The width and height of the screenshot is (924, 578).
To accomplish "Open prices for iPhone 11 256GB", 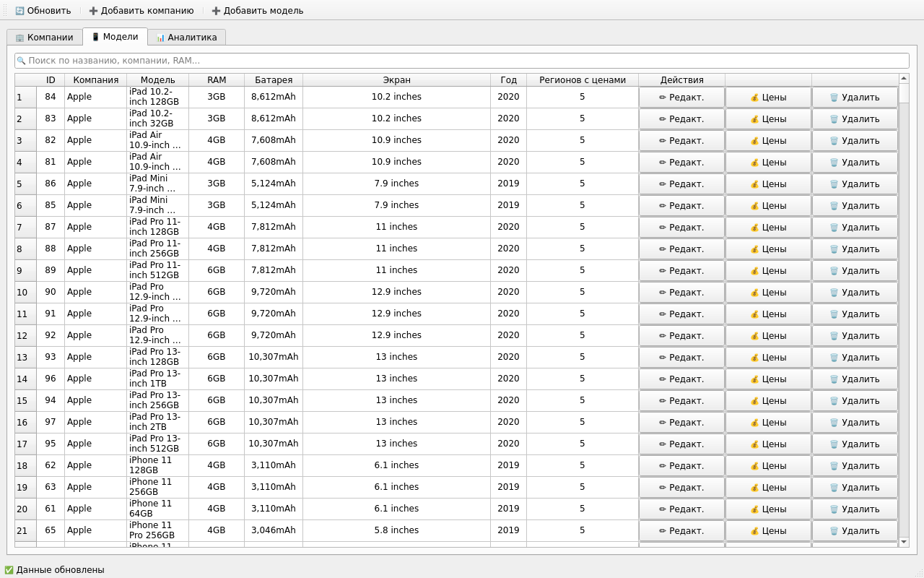I will [x=768, y=488].
